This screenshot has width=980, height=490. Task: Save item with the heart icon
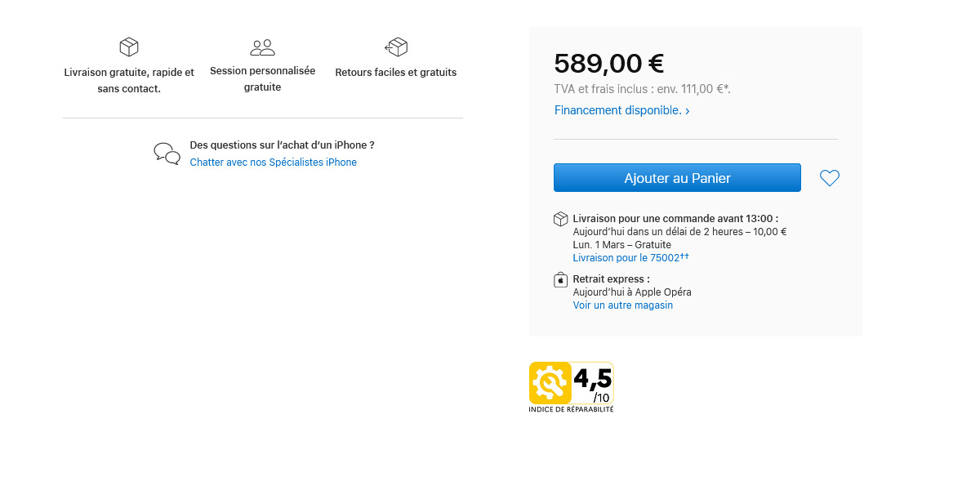tap(830, 178)
